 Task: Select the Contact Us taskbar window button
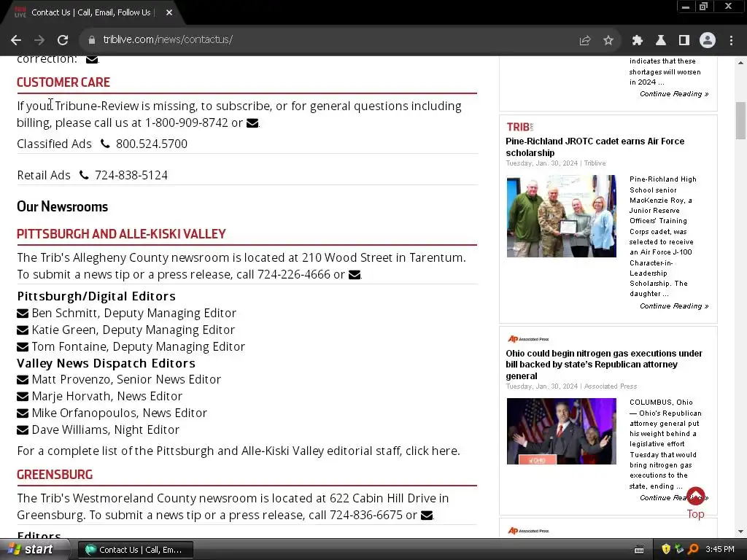click(x=135, y=550)
